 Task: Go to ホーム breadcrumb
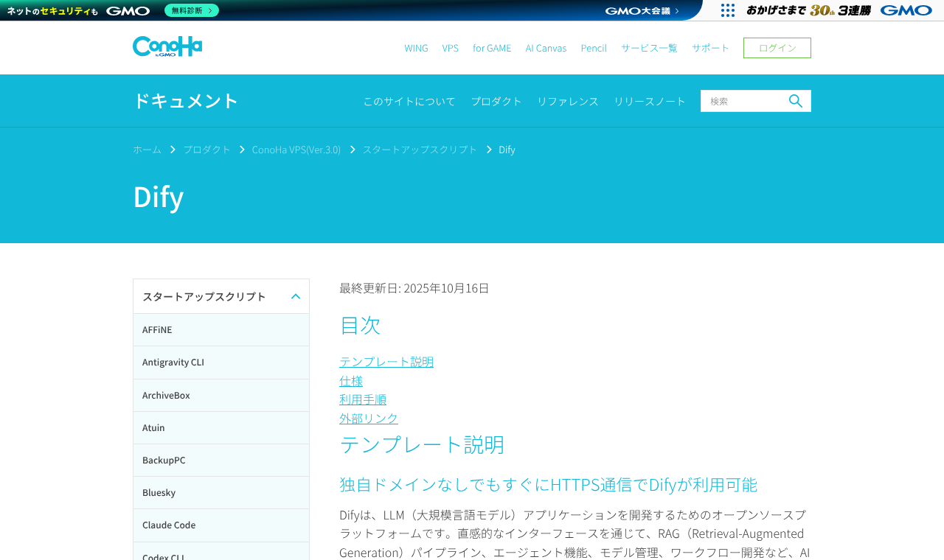click(x=147, y=149)
